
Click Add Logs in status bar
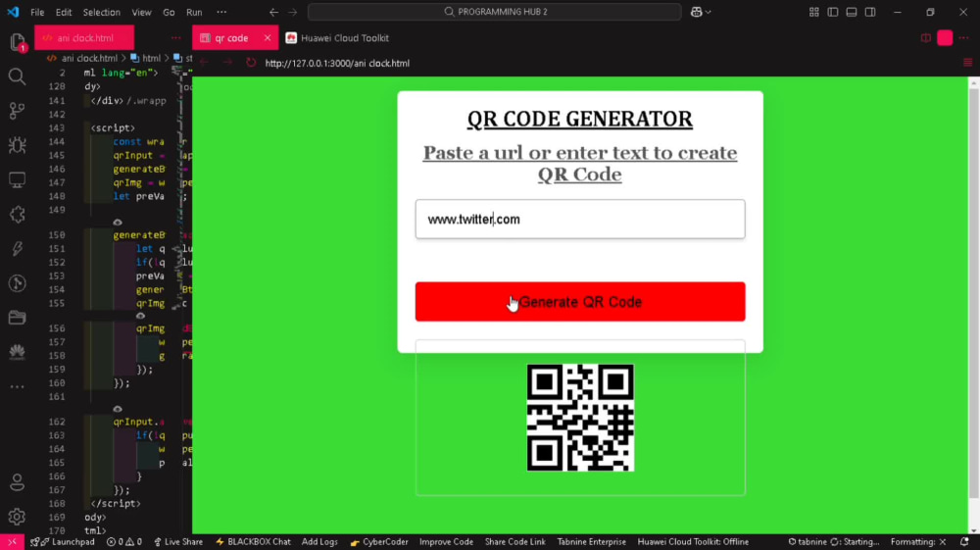319,542
